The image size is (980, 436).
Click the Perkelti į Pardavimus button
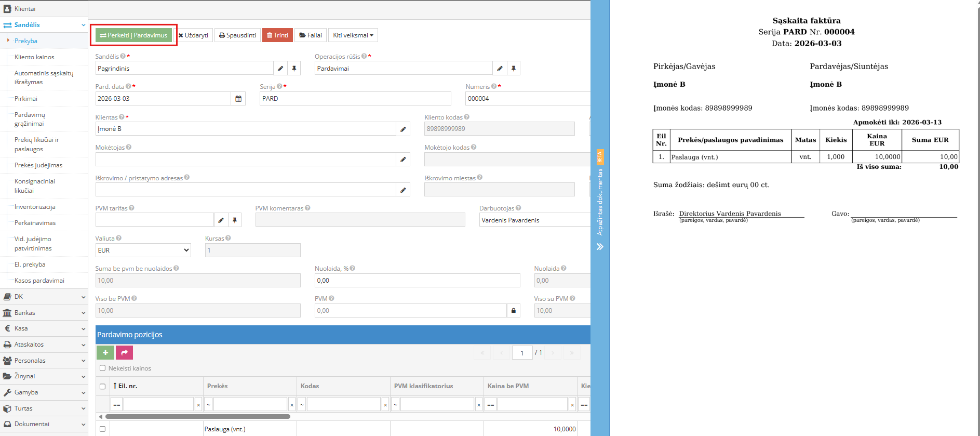(134, 35)
